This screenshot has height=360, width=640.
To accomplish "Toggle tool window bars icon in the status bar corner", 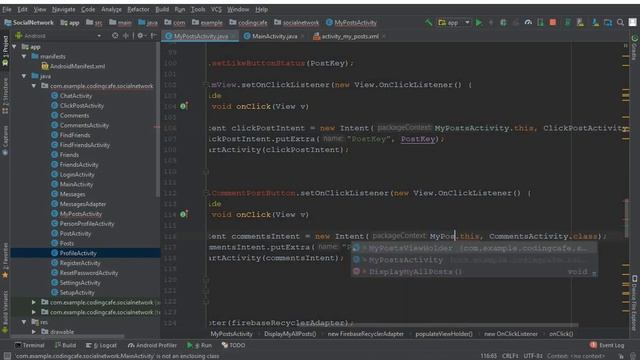I will click(7, 356).
